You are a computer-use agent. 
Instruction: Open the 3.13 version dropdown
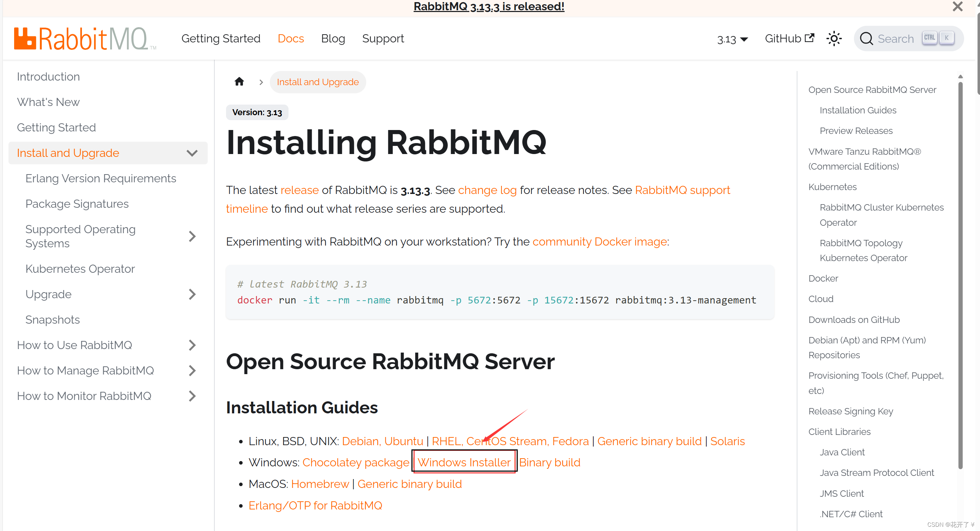[732, 39]
